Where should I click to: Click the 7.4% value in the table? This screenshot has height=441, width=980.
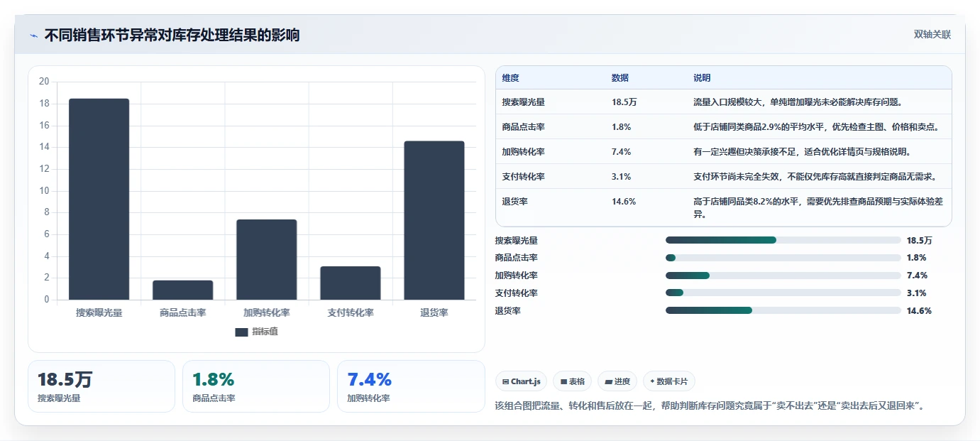(621, 152)
